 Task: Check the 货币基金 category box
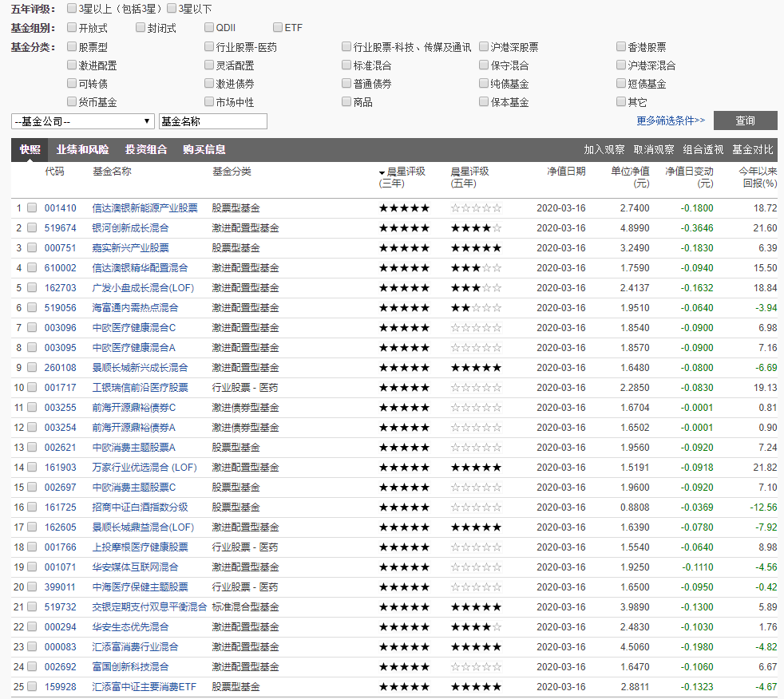click(x=72, y=102)
